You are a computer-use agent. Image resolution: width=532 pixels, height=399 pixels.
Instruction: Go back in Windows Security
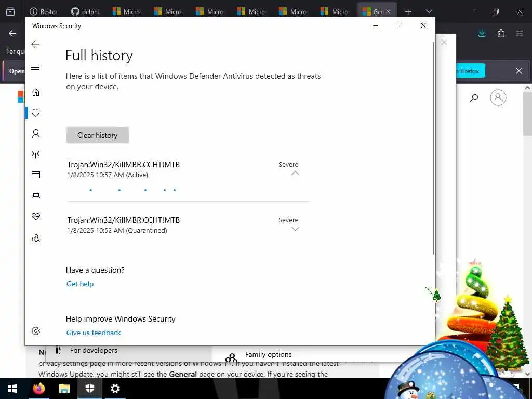point(35,44)
